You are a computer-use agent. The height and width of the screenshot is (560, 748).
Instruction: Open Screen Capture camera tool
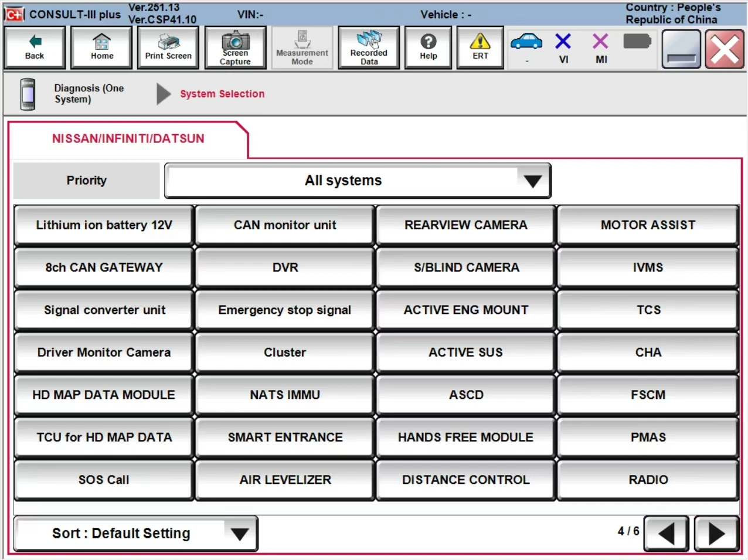click(235, 47)
